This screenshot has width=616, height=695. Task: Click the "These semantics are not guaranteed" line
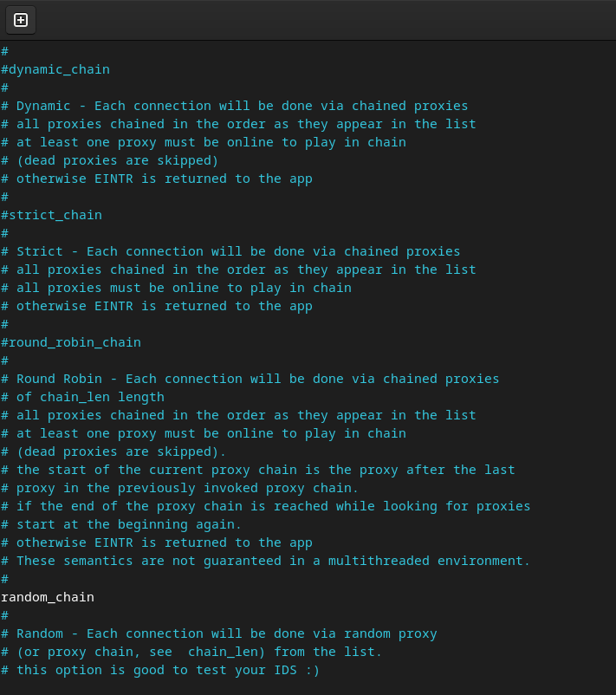pyautogui.click(x=265, y=561)
